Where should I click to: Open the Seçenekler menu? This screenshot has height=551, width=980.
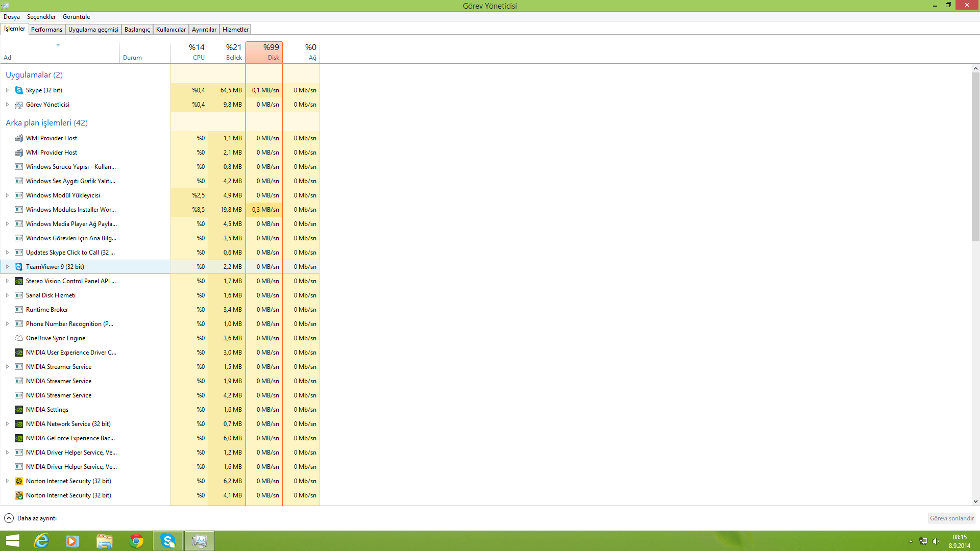41,17
